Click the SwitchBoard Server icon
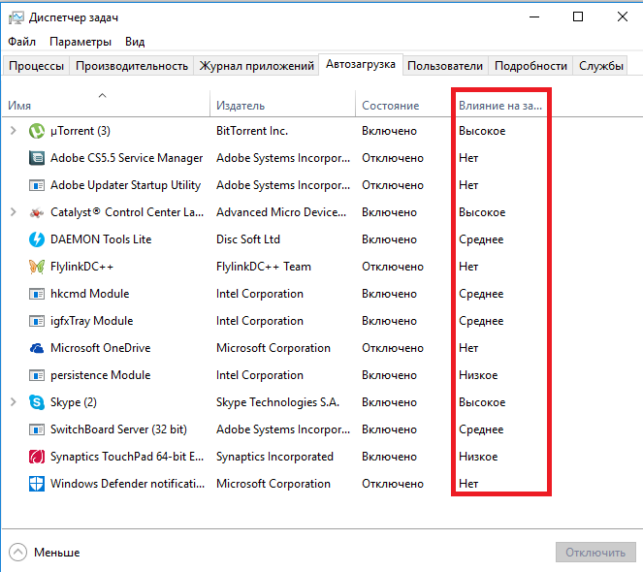 36,430
